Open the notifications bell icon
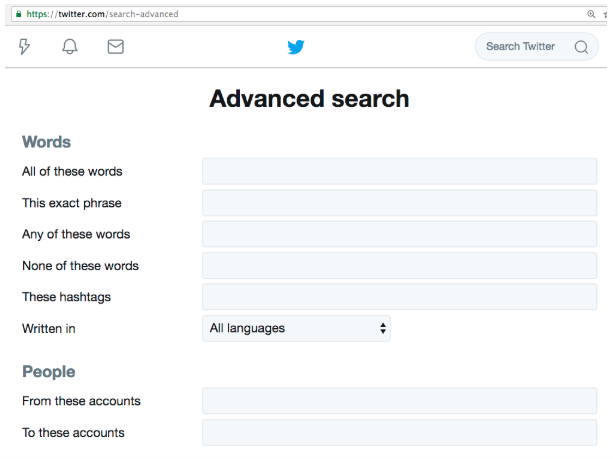This screenshot has height=459, width=613. tap(70, 47)
